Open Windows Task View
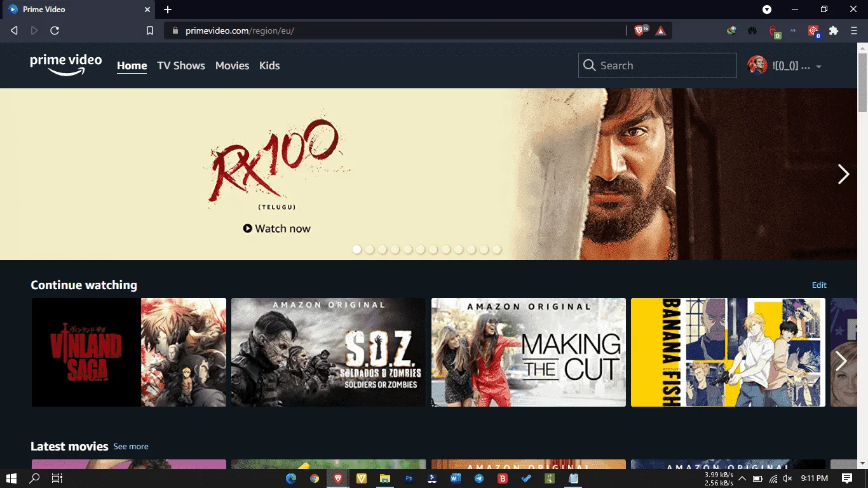 tap(57, 478)
